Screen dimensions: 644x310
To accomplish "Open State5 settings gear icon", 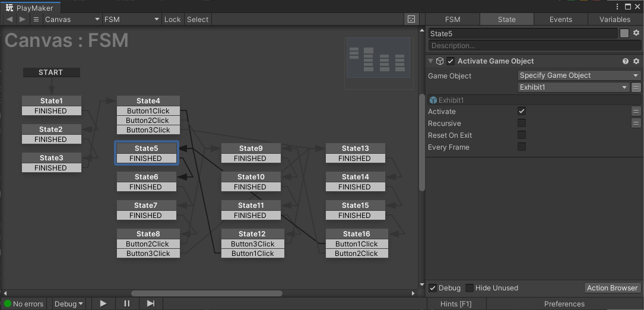I will coord(636,33).
